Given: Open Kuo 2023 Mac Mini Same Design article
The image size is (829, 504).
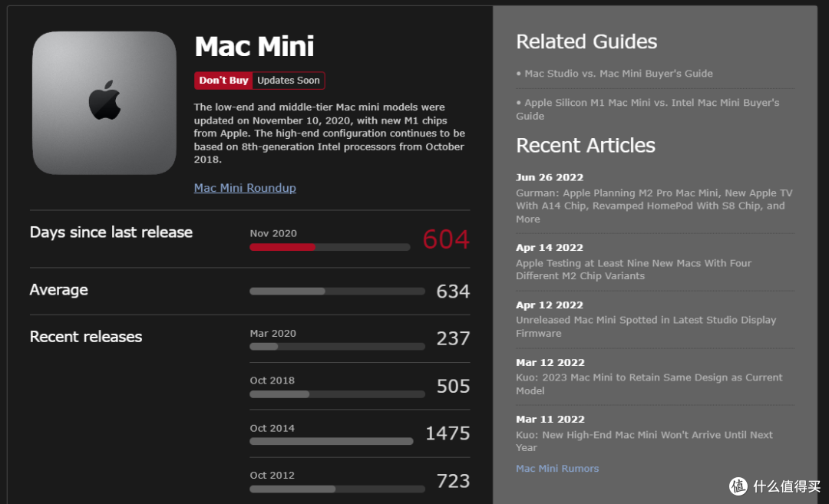Looking at the screenshot, I should [x=649, y=384].
